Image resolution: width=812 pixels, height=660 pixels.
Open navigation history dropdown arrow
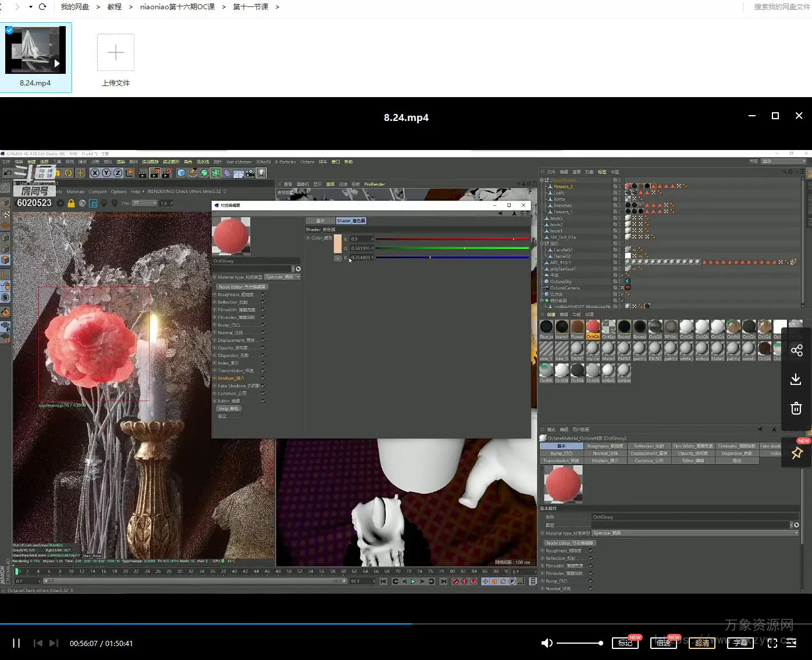[x=30, y=7]
